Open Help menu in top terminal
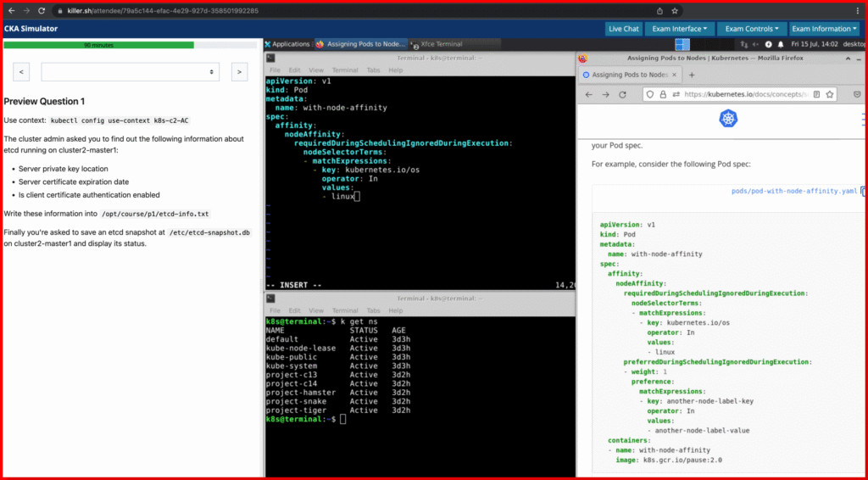 pyautogui.click(x=395, y=70)
